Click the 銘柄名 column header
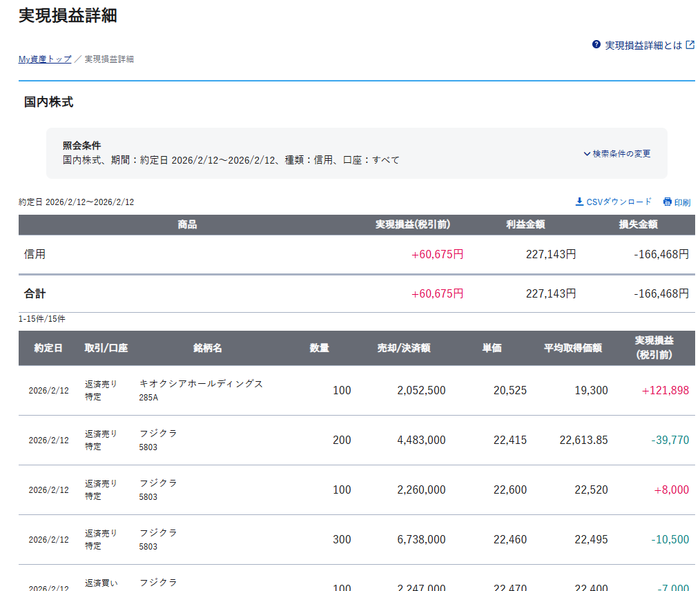This screenshot has width=700, height=591. click(207, 348)
